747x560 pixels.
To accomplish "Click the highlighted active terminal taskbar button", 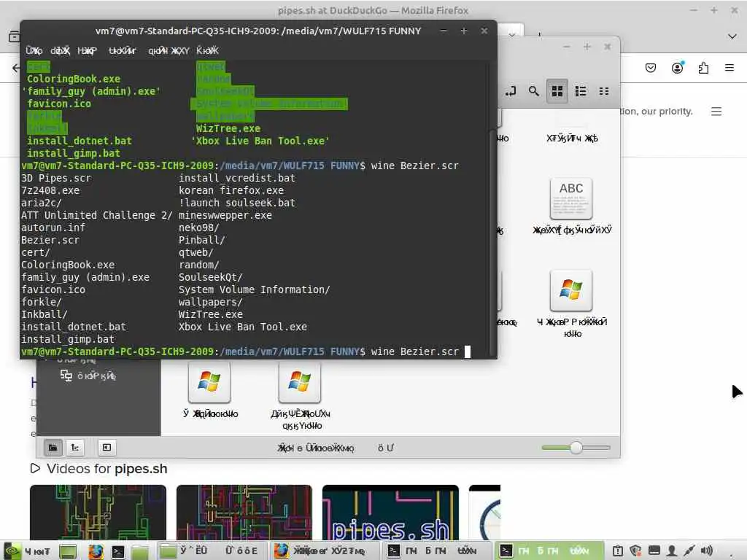I will point(549,551).
